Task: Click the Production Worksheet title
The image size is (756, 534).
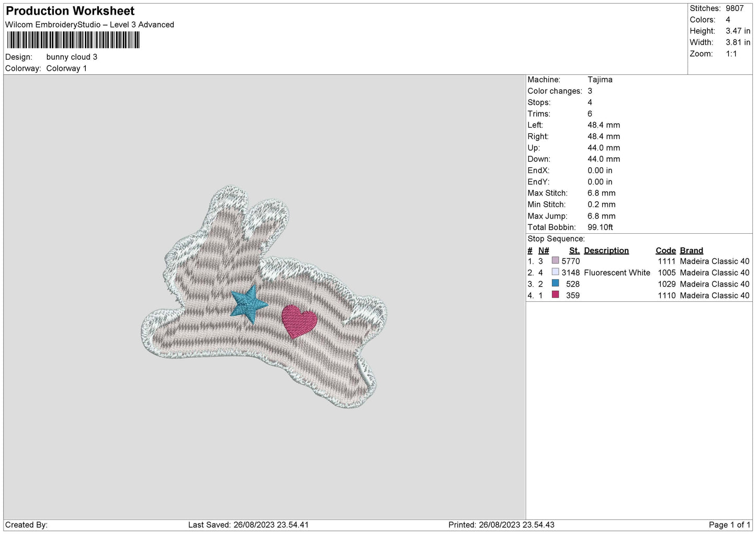Action: [70, 11]
